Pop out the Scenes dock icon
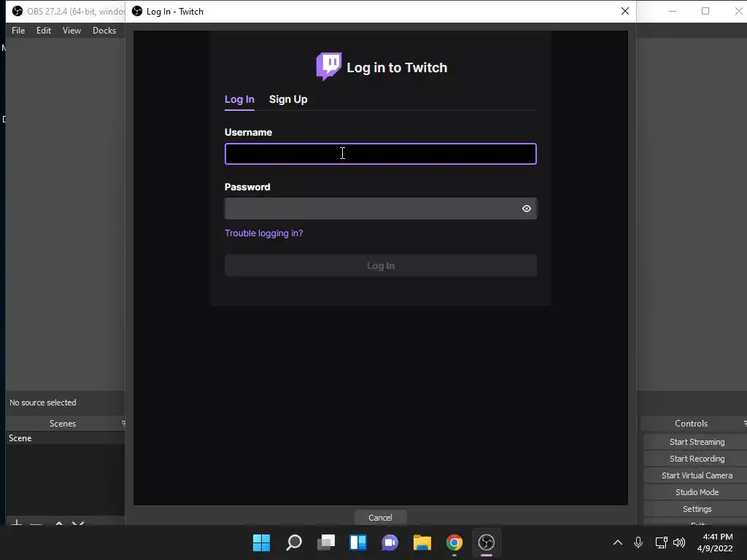747x560 pixels. [123, 423]
